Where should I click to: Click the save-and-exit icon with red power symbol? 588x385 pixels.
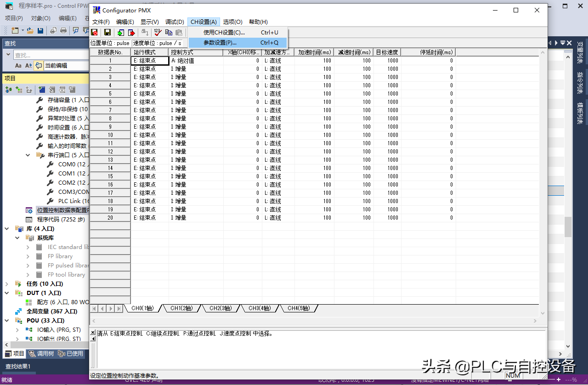(x=95, y=32)
